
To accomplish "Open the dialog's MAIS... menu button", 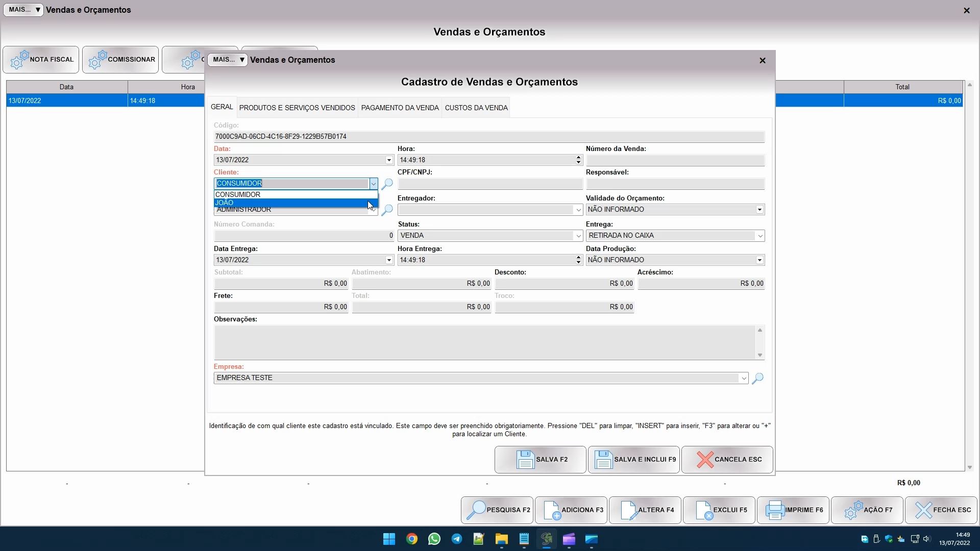I will pyautogui.click(x=227, y=60).
